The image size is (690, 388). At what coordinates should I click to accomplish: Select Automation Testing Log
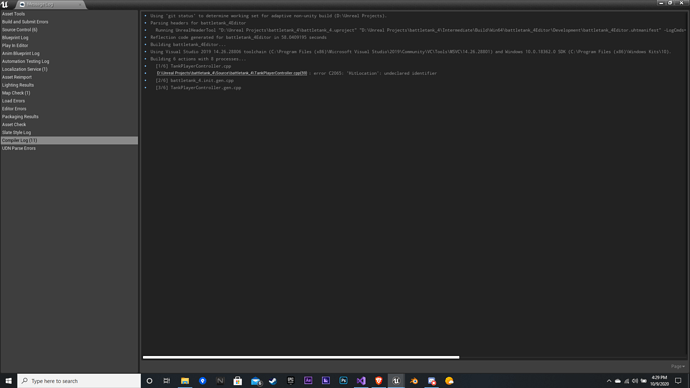pos(69,62)
